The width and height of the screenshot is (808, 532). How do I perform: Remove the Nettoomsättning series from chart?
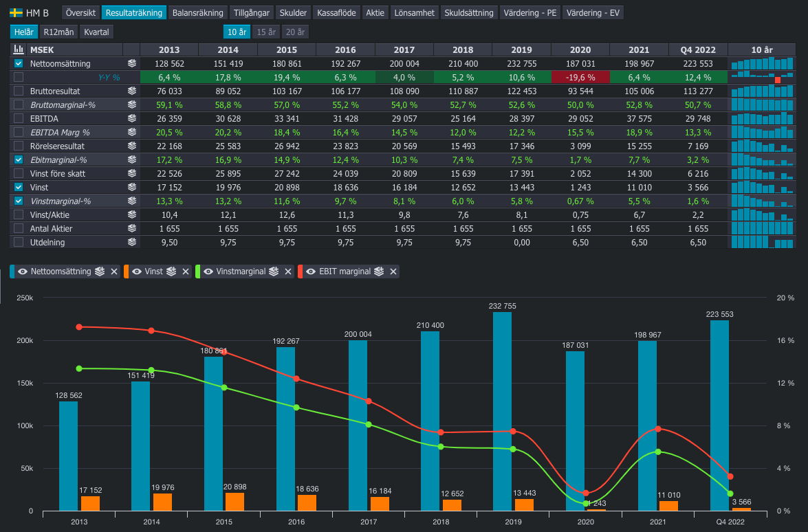[114, 271]
